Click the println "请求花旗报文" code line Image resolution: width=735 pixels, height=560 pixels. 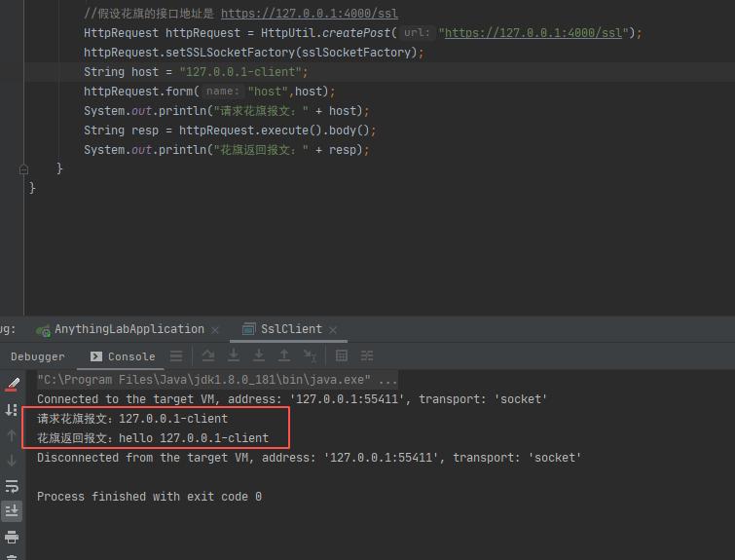pos(227,111)
